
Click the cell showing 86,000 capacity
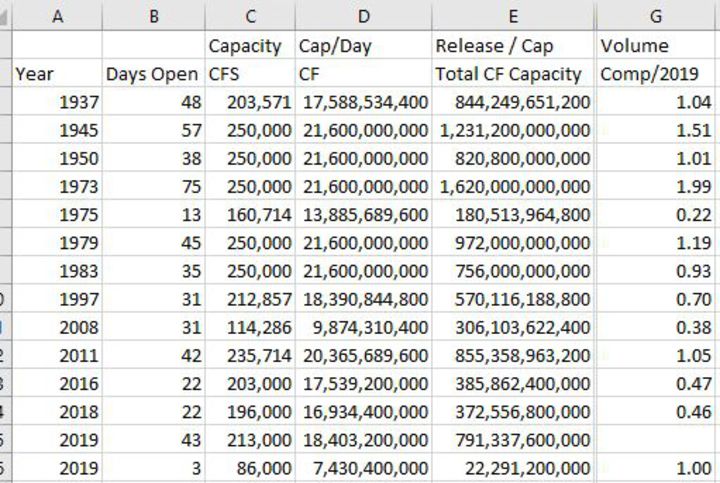[250, 468]
